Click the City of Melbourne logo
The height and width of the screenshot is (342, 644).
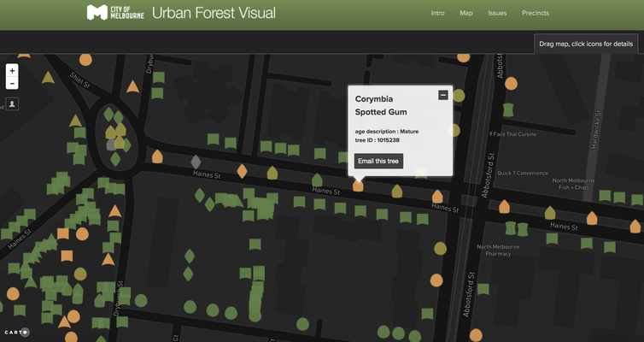(x=115, y=13)
